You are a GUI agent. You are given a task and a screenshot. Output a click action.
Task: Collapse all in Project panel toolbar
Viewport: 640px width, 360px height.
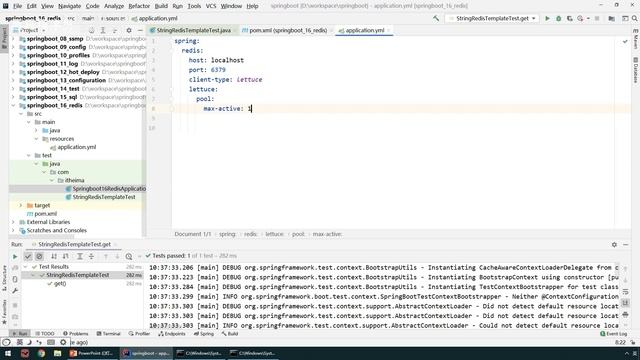(x=115, y=30)
